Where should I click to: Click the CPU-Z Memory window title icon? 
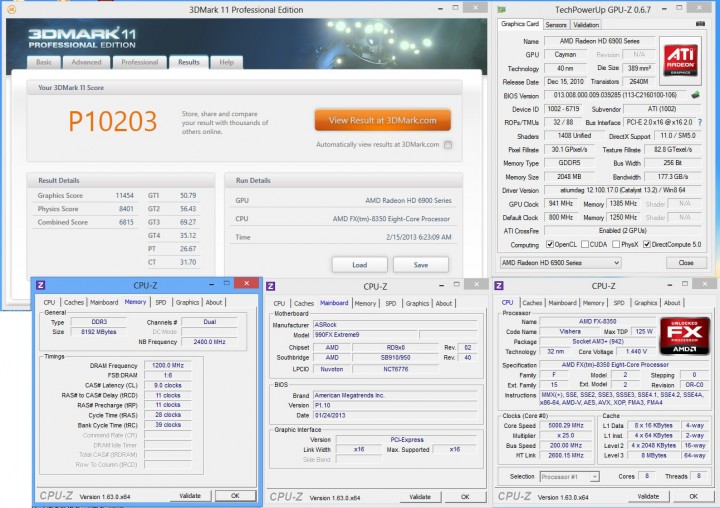[x=40, y=285]
